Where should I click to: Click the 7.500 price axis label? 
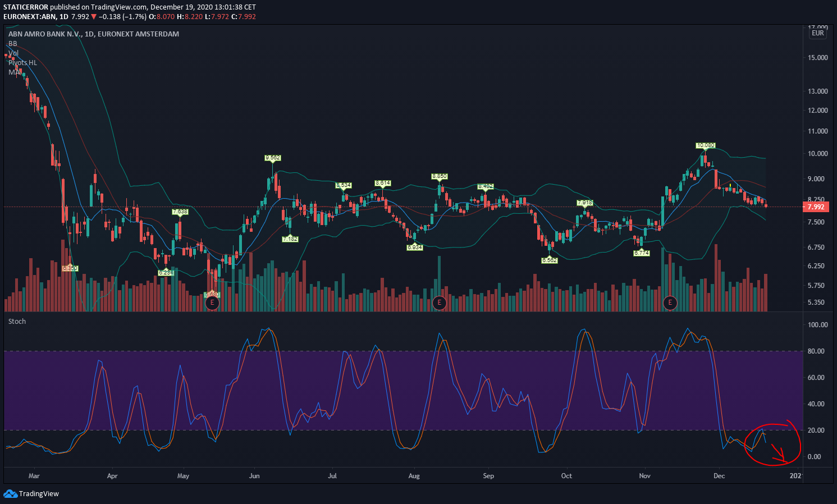pos(816,222)
